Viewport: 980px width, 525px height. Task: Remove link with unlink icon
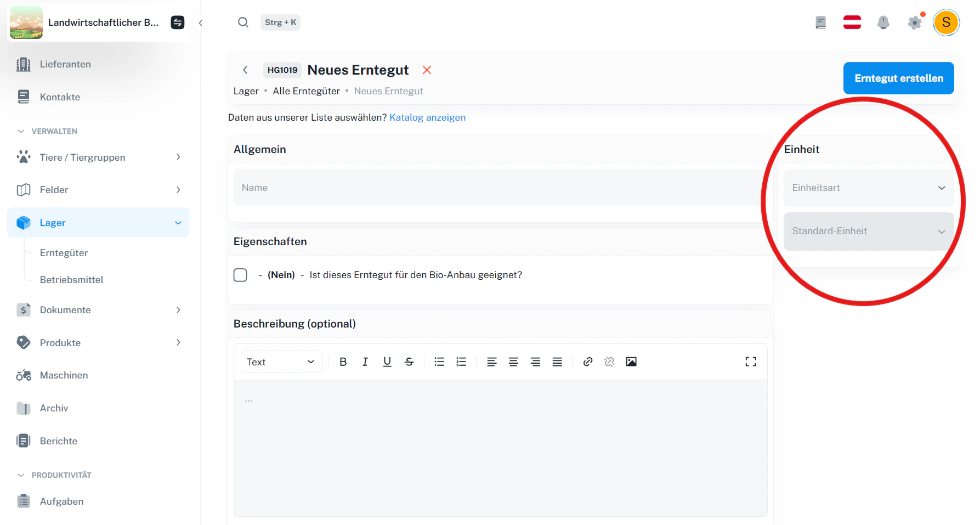pos(609,362)
